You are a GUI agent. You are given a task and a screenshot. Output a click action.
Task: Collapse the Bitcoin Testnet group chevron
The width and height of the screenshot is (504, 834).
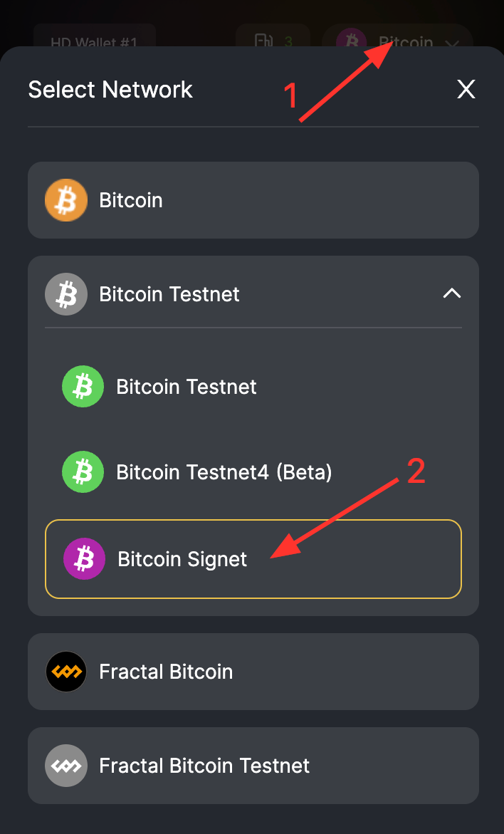pyautogui.click(x=452, y=293)
